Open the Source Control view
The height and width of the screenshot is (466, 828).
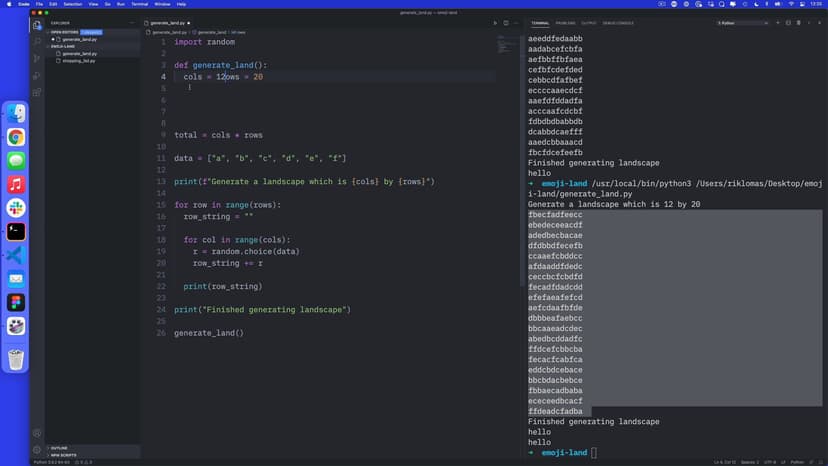click(x=37, y=59)
